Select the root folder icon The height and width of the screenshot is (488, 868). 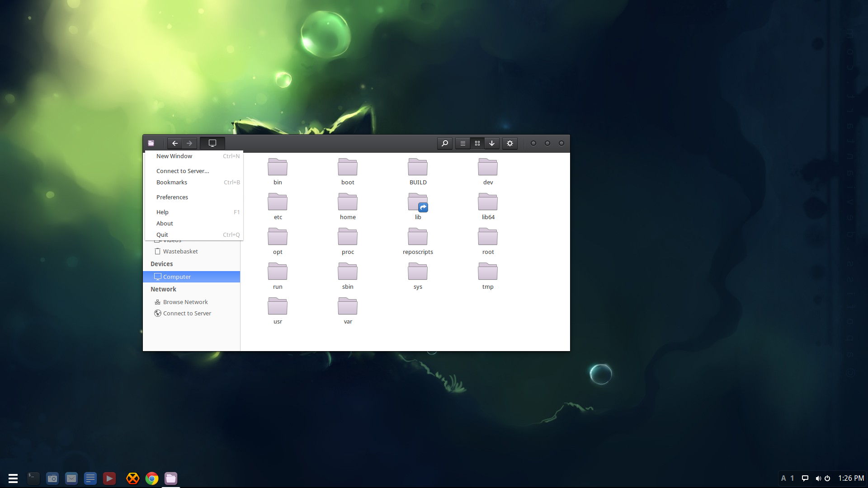(488, 236)
